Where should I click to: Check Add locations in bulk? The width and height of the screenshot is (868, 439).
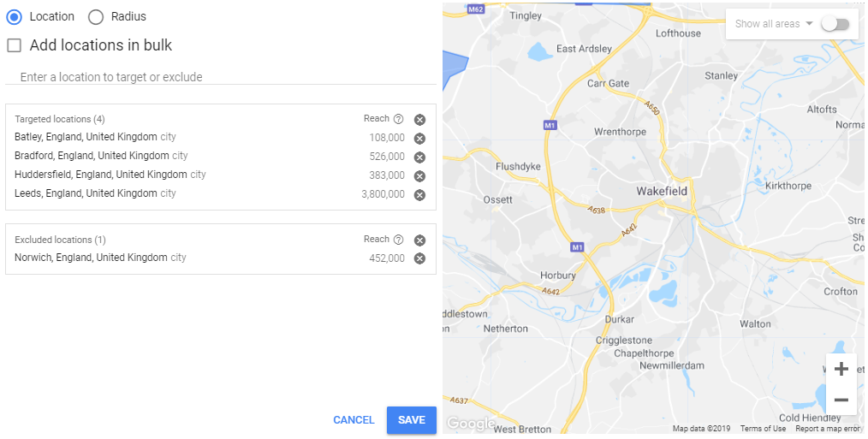coord(15,45)
